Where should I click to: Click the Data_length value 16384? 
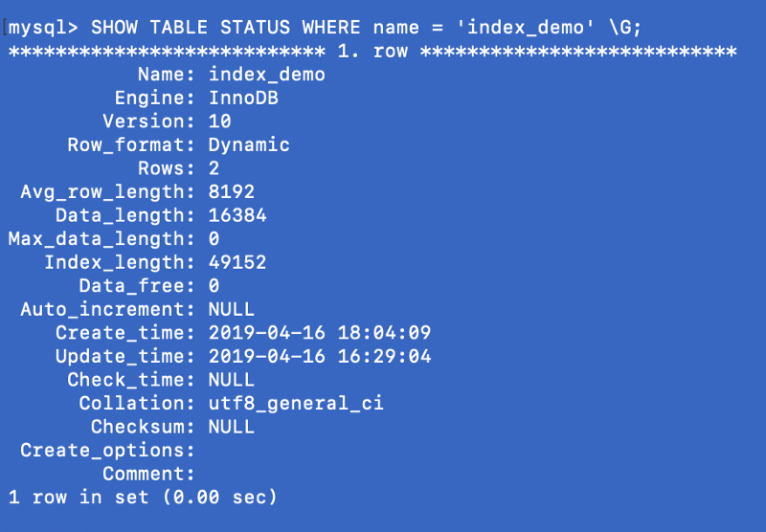(x=237, y=216)
